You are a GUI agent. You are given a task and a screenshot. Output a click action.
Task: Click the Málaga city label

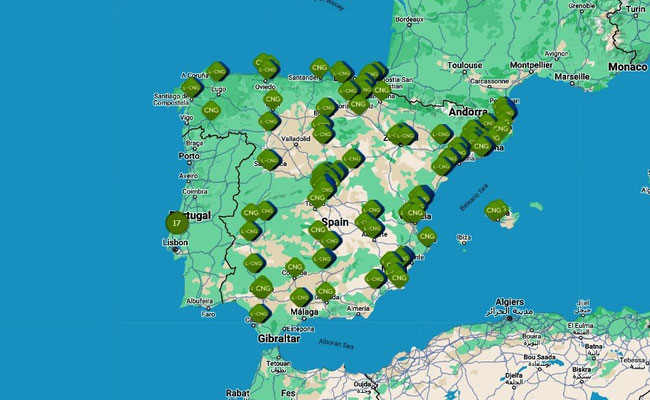coord(304,312)
